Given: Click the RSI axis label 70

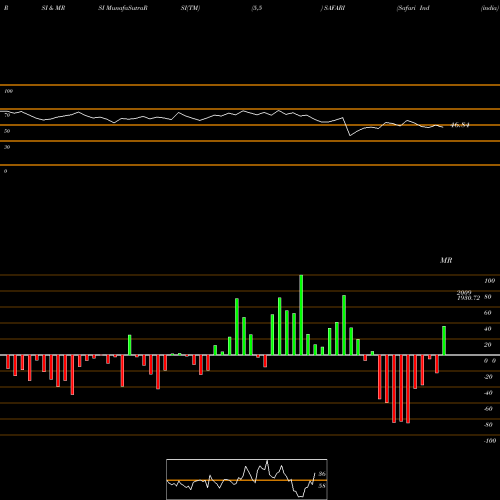Looking at the screenshot, I should click(7, 115).
